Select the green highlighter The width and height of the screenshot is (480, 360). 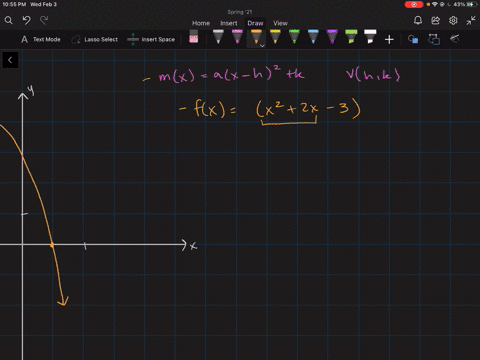click(351, 37)
